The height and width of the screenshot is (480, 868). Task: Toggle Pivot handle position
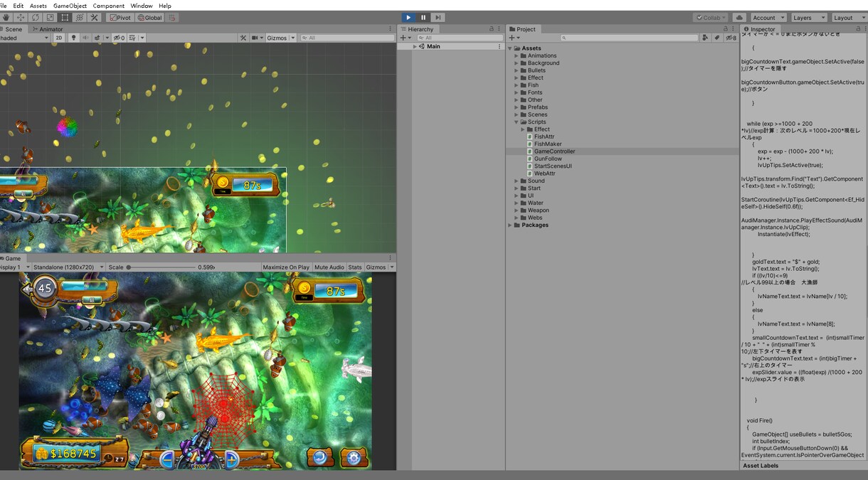click(x=120, y=17)
